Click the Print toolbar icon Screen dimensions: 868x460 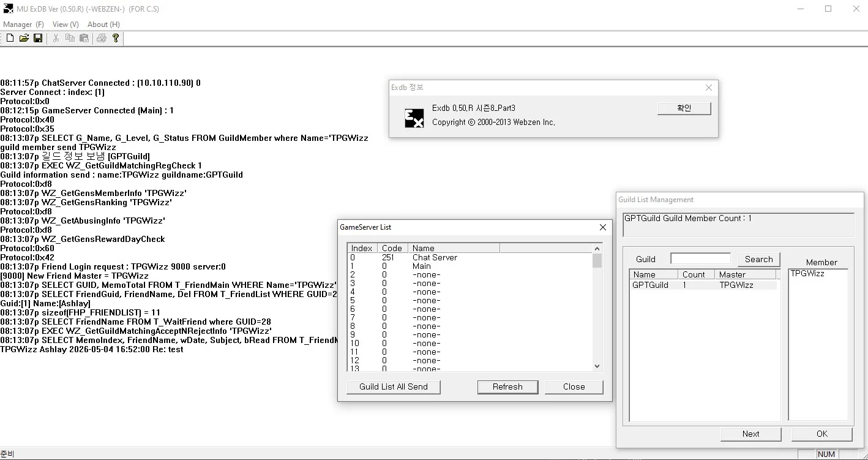[102, 38]
